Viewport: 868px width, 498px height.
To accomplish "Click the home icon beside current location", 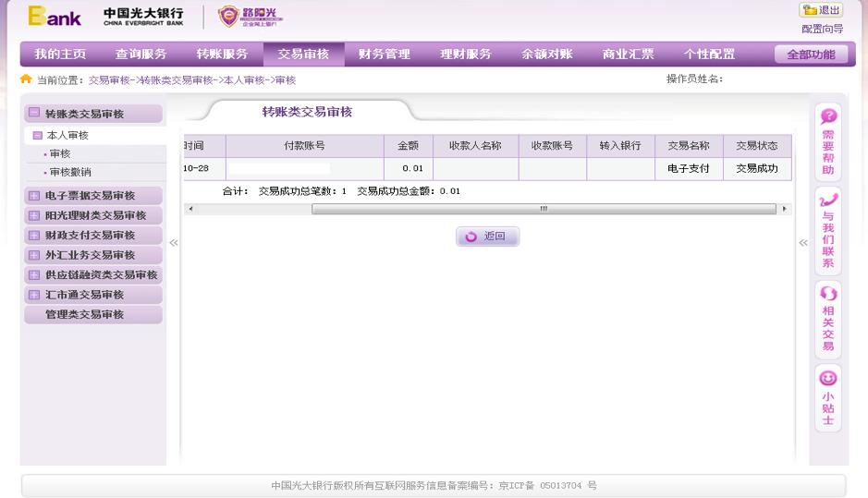I will pos(26,79).
